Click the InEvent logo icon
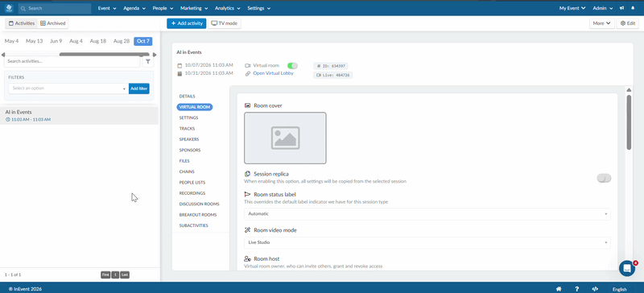The image size is (644, 293). pos(9,8)
